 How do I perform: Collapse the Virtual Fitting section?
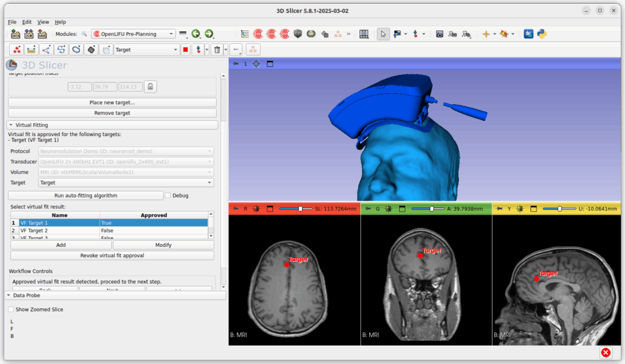(x=112, y=125)
